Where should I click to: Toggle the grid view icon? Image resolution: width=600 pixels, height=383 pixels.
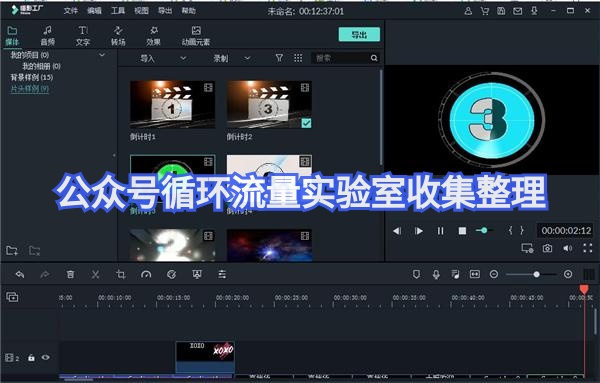point(298,58)
